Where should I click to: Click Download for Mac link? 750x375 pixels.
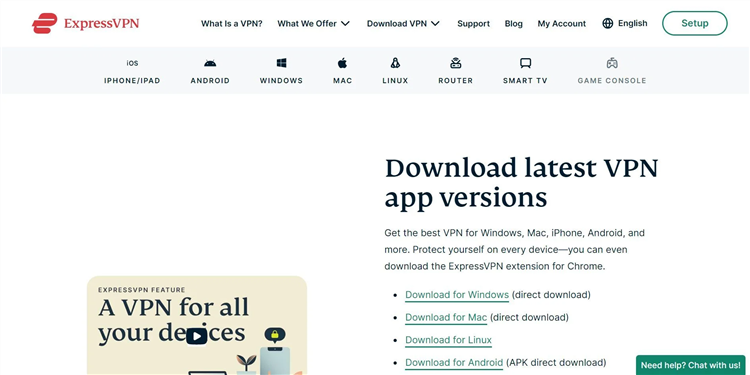[x=446, y=318]
